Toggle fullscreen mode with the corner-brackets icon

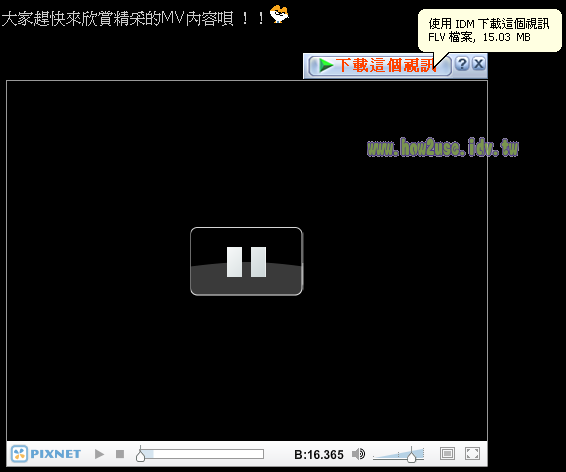point(472,454)
